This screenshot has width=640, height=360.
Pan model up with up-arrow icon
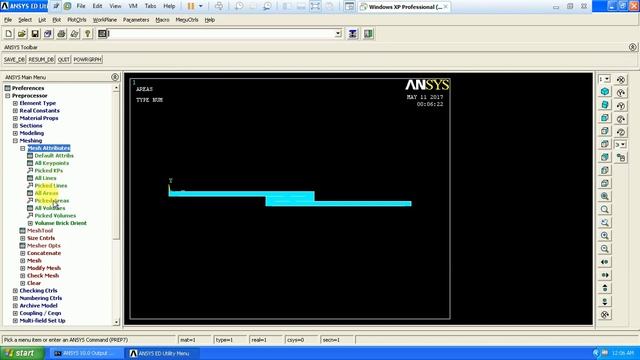coord(605,288)
